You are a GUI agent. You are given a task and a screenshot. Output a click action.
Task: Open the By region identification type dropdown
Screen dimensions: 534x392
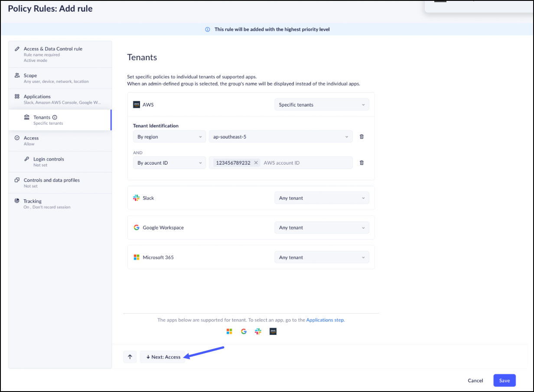pyautogui.click(x=169, y=137)
